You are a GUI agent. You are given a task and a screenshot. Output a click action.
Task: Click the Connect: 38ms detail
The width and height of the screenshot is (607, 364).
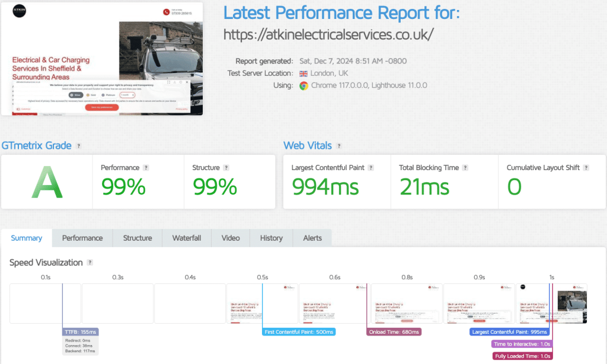(x=79, y=346)
